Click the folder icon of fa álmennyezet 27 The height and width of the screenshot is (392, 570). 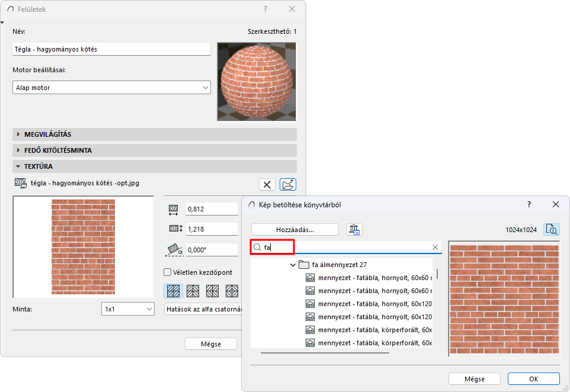click(x=303, y=265)
